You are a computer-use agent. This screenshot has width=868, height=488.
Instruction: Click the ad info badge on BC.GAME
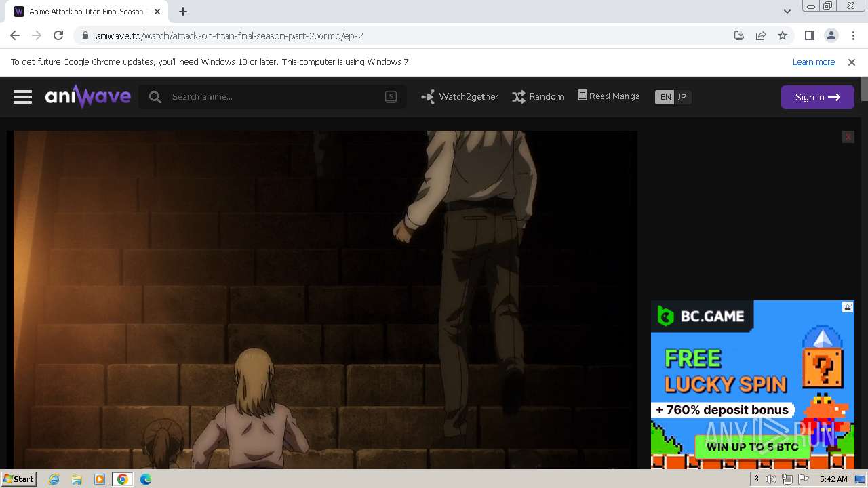tap(848, 307)
